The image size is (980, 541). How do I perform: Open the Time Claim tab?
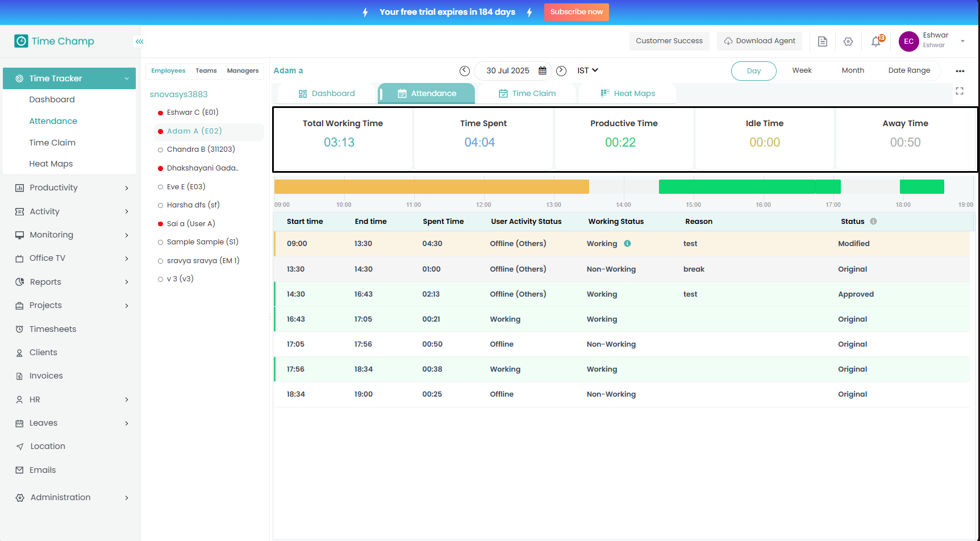[527, 94]
